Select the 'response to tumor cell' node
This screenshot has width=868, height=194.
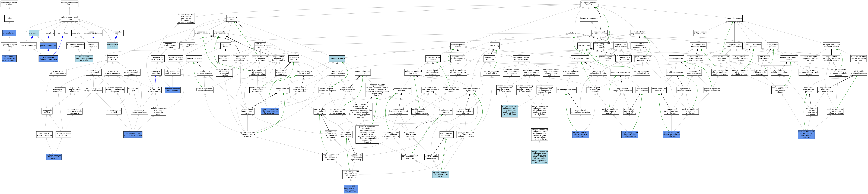[x=294, y=58]
